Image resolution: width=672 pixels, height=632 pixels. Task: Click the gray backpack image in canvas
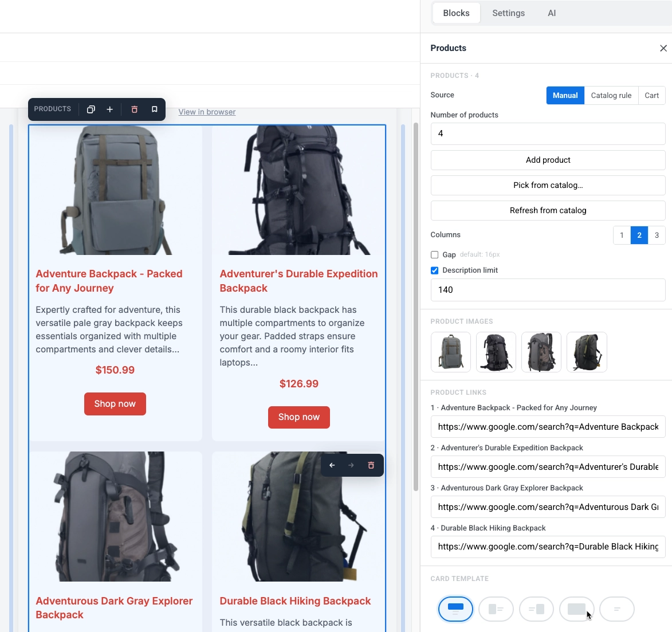click(115, 190)
